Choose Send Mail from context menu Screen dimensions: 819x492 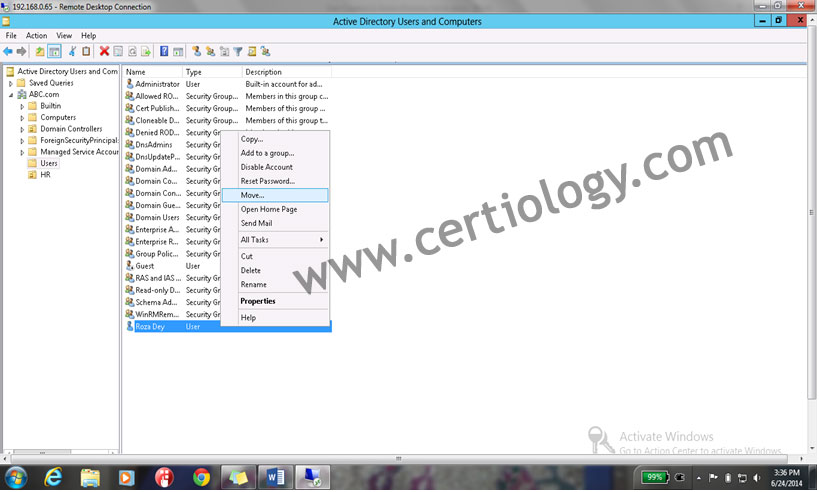(x=275, y=223)
